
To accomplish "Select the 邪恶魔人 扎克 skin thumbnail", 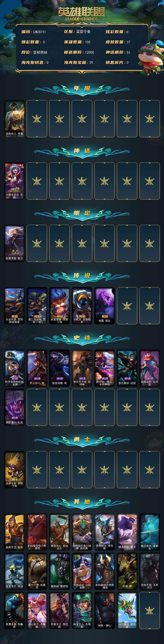I will click(x=14, y=407).
